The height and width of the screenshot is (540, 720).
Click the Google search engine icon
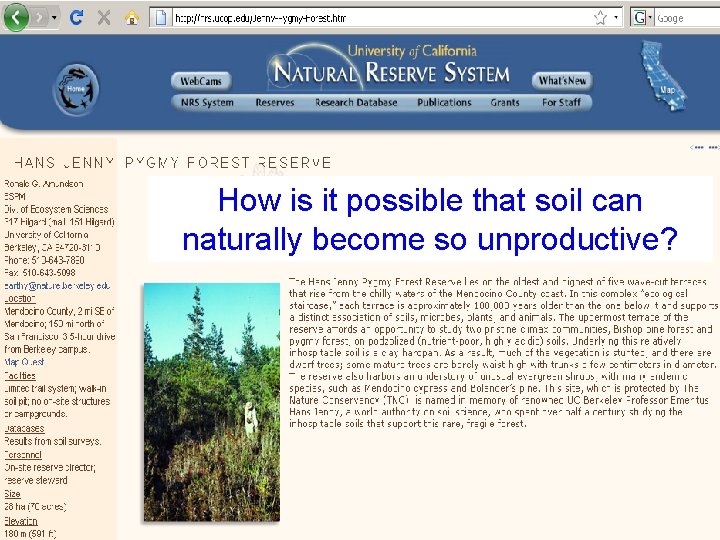[639, 18]
